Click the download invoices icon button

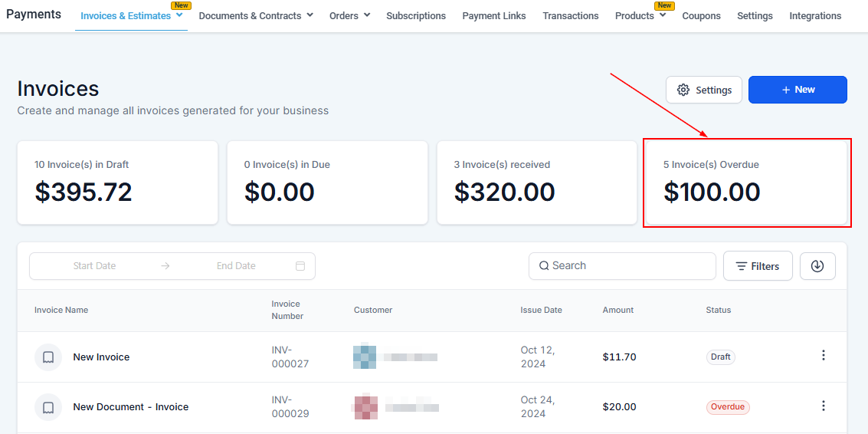coord(817,266)
